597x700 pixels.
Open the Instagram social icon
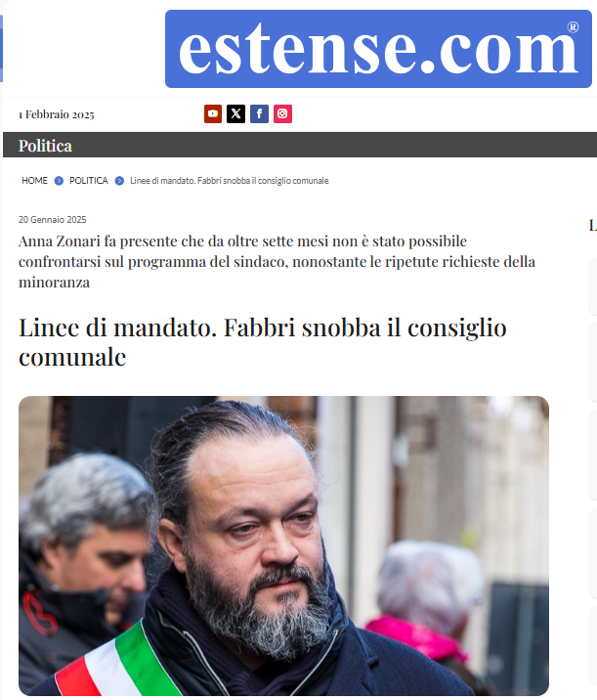tap(282, 113)
